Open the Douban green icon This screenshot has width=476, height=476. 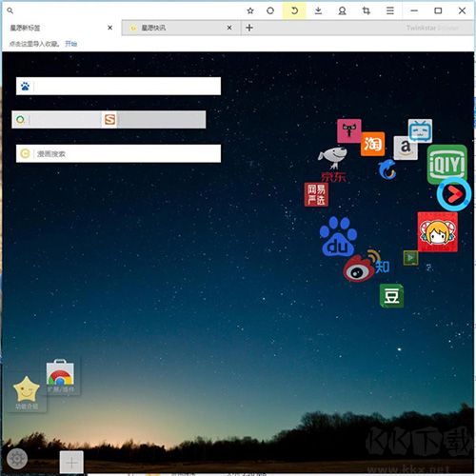tap(391, 296)
